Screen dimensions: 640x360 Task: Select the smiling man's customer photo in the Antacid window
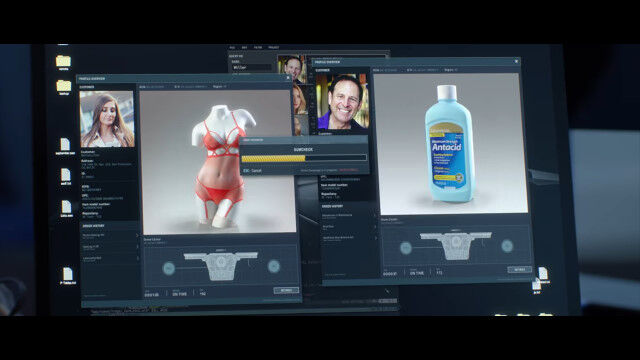coord(342,102)
